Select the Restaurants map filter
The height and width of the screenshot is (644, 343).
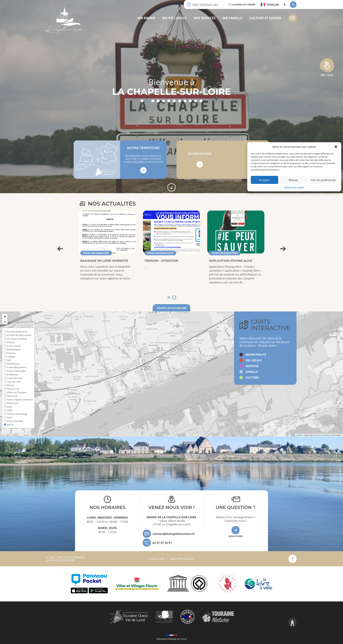[5, 403]
